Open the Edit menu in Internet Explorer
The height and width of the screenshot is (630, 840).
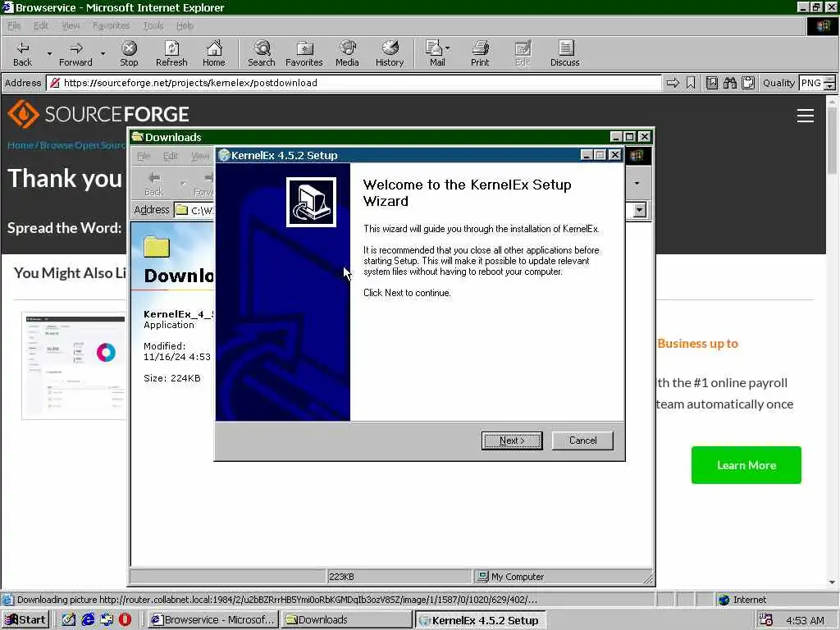point(41,25)
